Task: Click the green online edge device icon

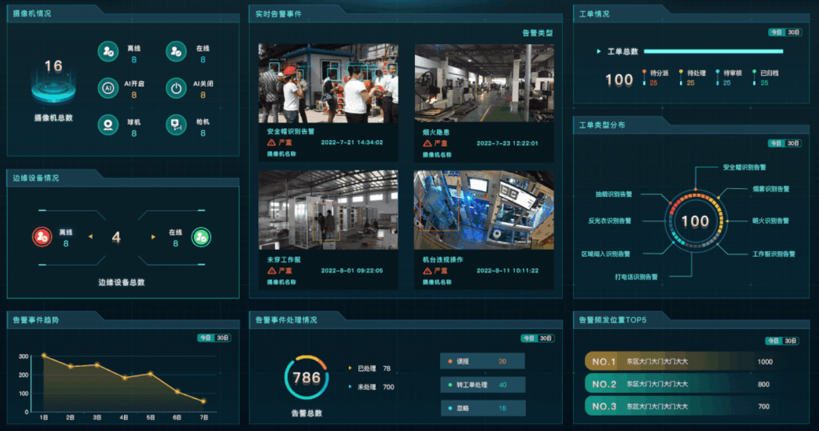Action: 201,237
